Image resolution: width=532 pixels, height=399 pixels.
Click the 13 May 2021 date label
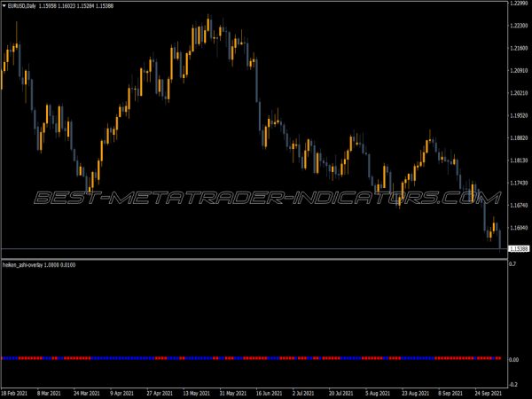(197, 393)
